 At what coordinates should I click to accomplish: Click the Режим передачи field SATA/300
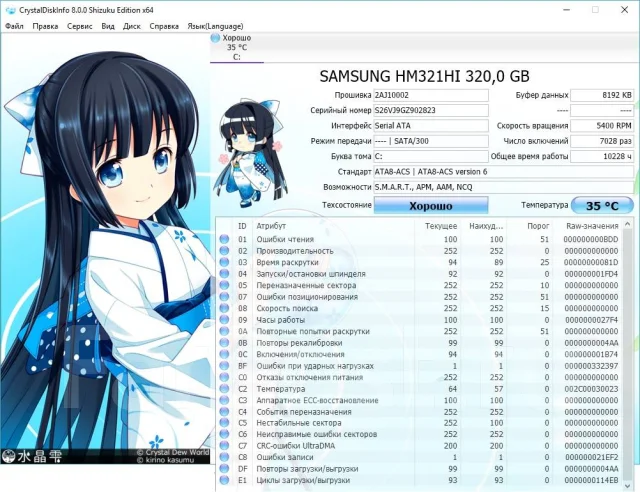(431, 141)
